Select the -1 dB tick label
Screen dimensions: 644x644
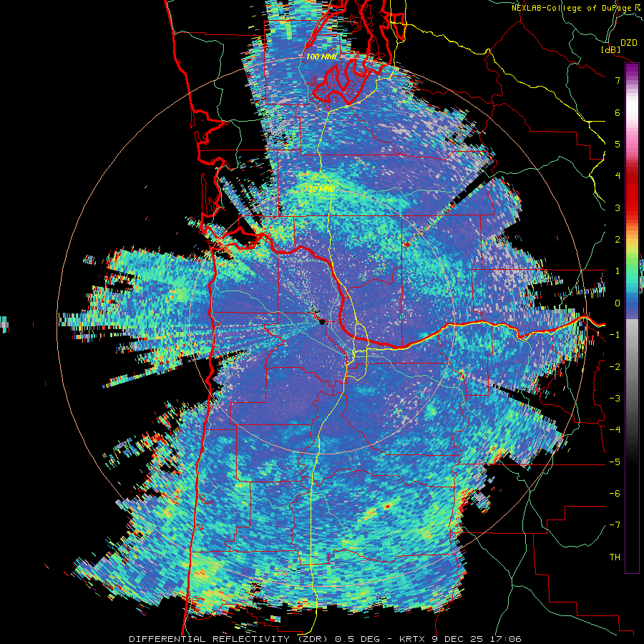coord(615,335)
